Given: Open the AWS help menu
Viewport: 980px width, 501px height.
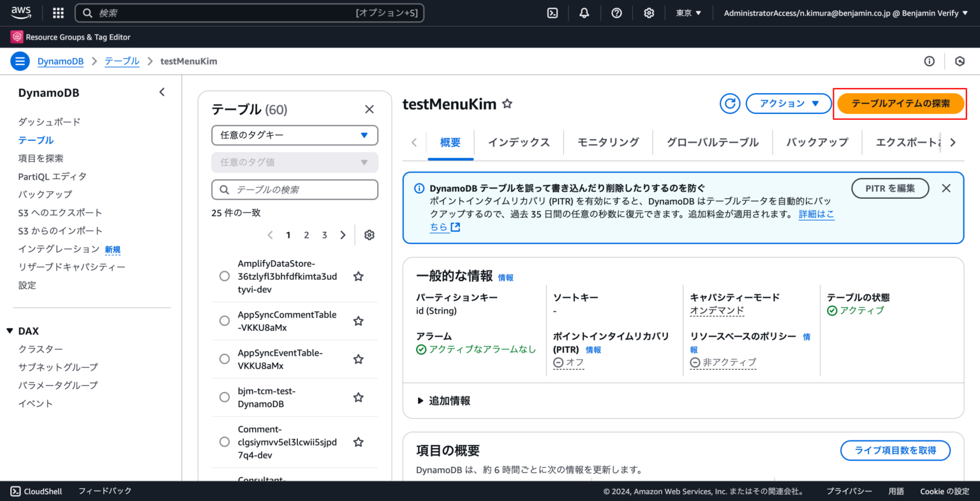Looking at the screenshot, I should point(616,12).
